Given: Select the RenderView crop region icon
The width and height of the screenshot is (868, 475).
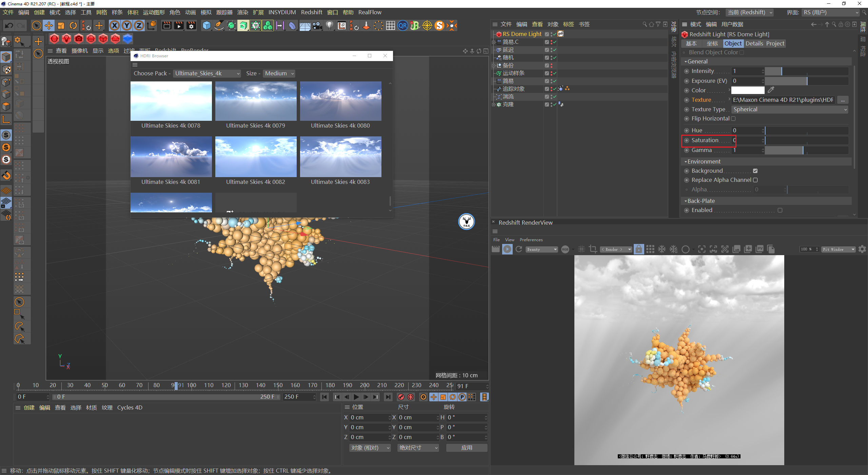Looking at the screenshot, I should coord(593,249).
